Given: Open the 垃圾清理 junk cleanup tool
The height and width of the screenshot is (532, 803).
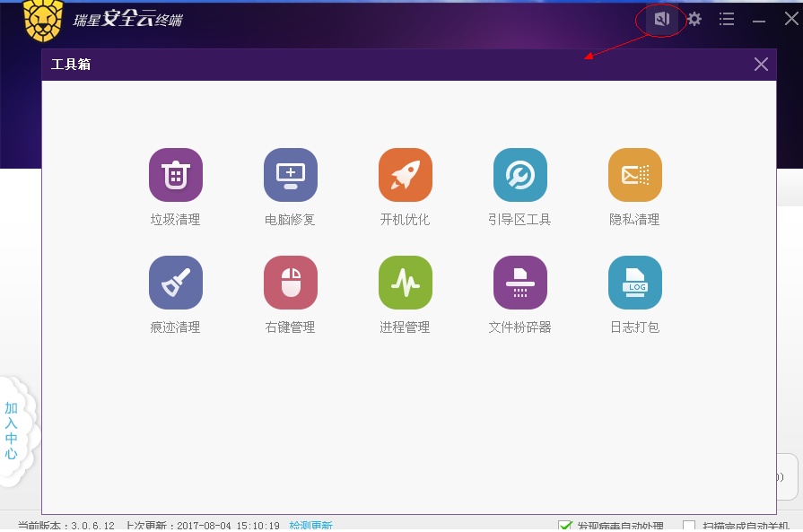Looking at the screenshot, I should 176,175.
